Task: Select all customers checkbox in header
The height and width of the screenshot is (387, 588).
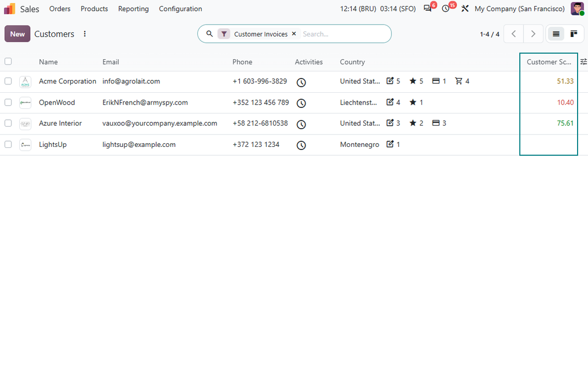Action: tap(8, 61)
